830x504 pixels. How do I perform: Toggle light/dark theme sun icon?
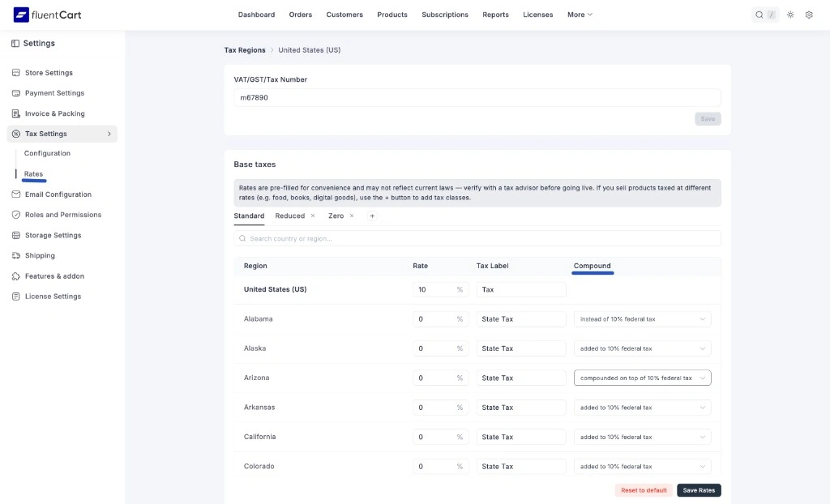(x=790, y=15)
